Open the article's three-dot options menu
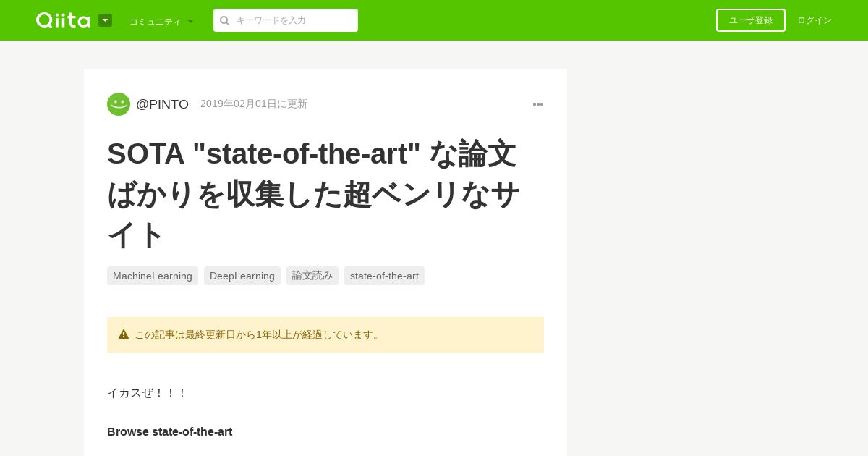Image resolution: width=868 pixels, height=456 pixels. point(538,104)
